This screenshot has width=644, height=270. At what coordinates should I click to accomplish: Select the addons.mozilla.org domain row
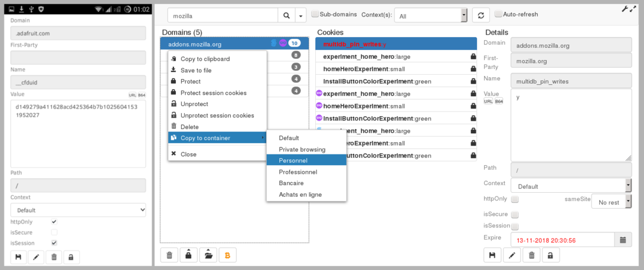pyautogui.click(x=234, y=43)
